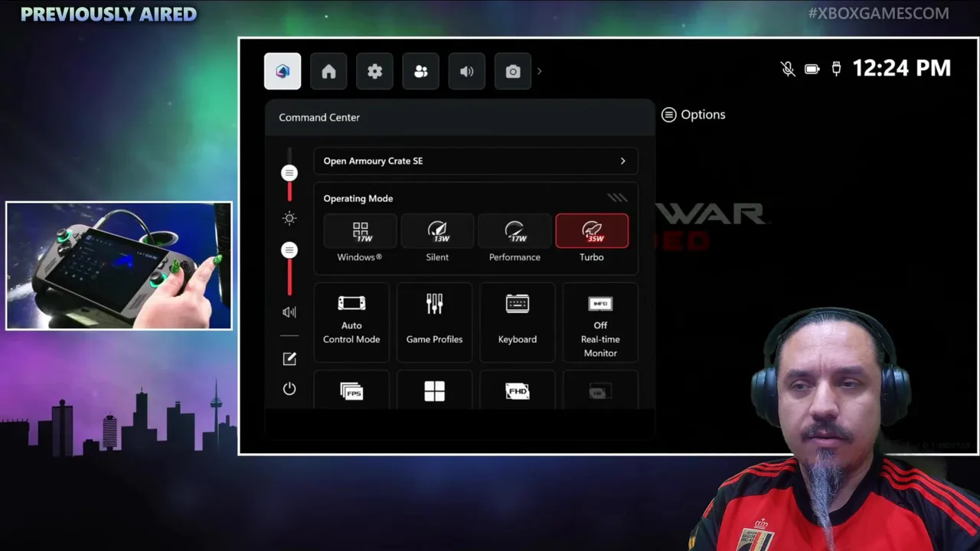Click the Operating Mode label
The width and height of the screenshot is (980, 551).
pyautogui.click(x=358, y=198)
